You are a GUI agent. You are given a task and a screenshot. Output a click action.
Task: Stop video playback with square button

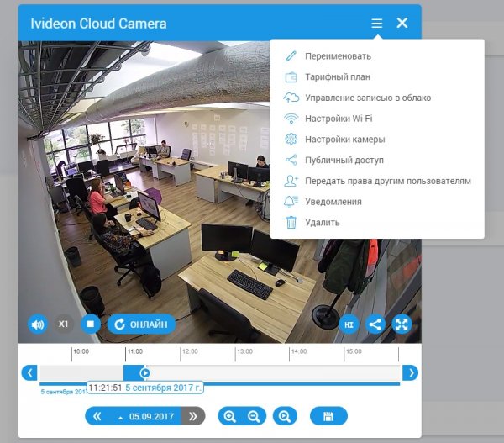tap(91, 324)
